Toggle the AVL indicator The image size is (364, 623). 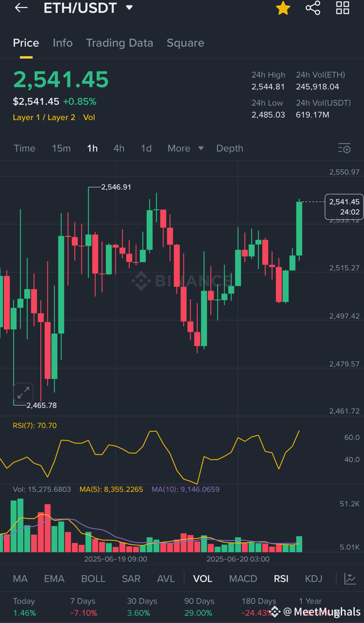pos(166,579)
